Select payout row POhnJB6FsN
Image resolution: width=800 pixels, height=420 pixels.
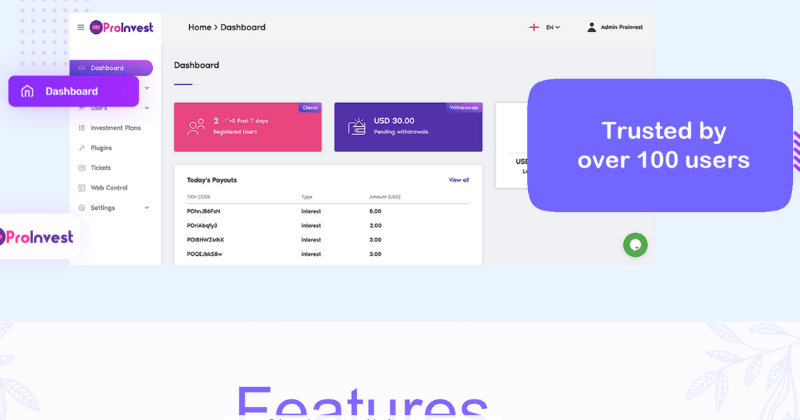click(328, 211)
